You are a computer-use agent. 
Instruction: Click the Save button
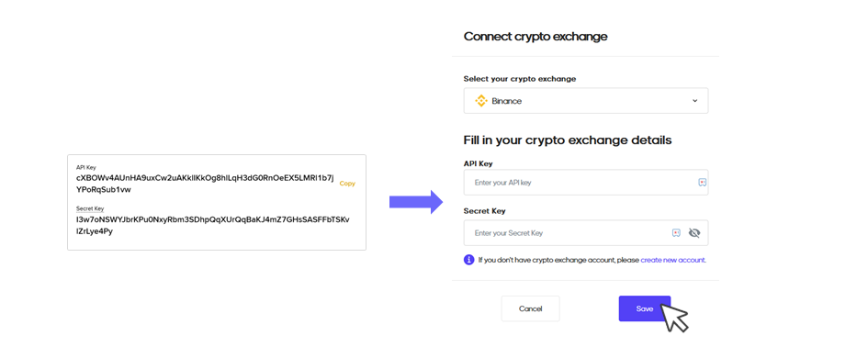point(645,308)
